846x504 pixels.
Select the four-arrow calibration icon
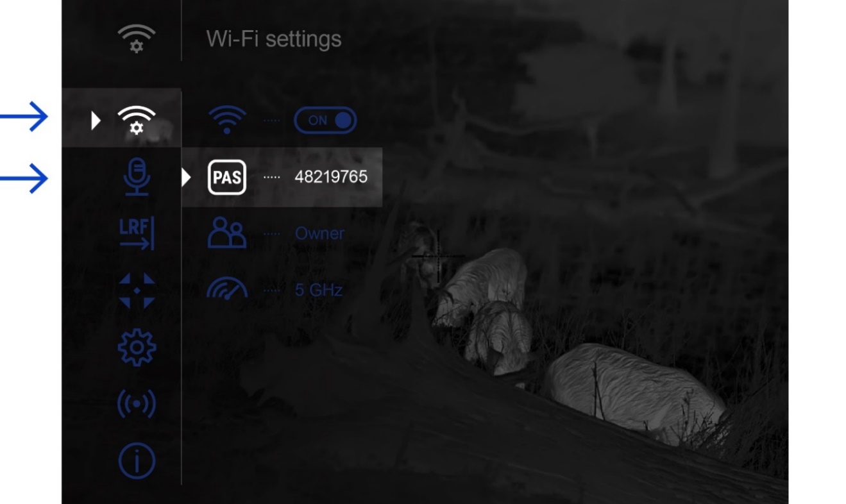click(x=137, y=290)
